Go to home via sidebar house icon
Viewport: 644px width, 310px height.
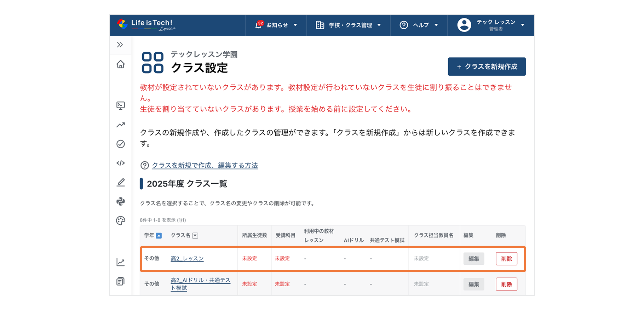point(121,64)
